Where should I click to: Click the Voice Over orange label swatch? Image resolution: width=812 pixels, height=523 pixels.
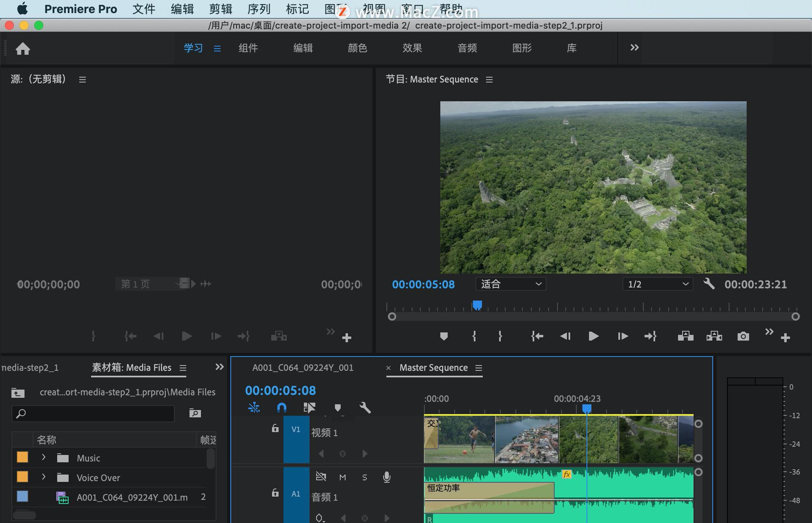pyautogui.click(x=22, y=477)
